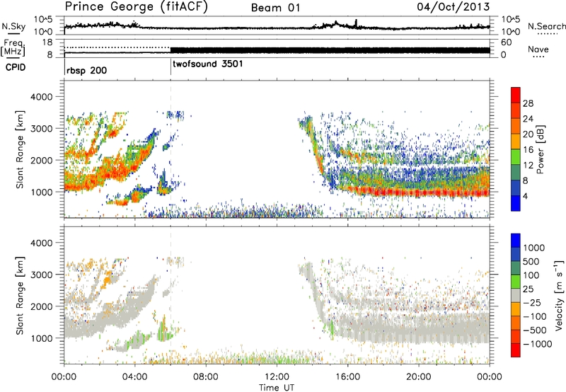Click the blue bottom of the Power colorbar
This screenshot has width=566, height=392.
[x=516, y=204]
